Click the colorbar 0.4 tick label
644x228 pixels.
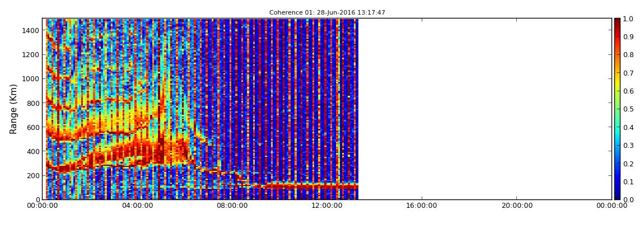(628, 127)
